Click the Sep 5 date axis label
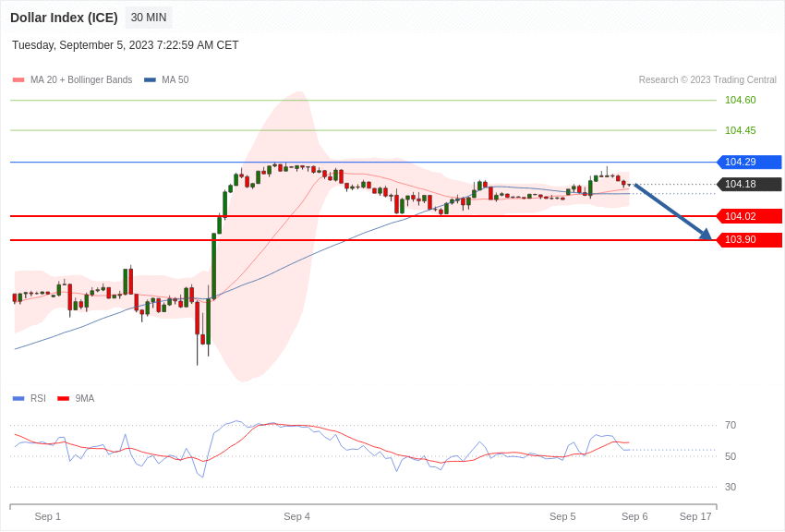 [562, 516]
